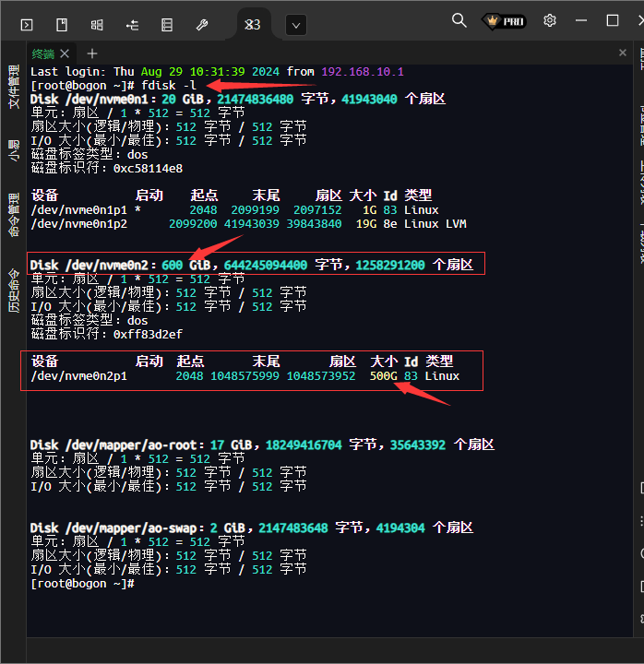Click the 500G size value
Viewport: 644px width, 664px height.
point(384,375)
